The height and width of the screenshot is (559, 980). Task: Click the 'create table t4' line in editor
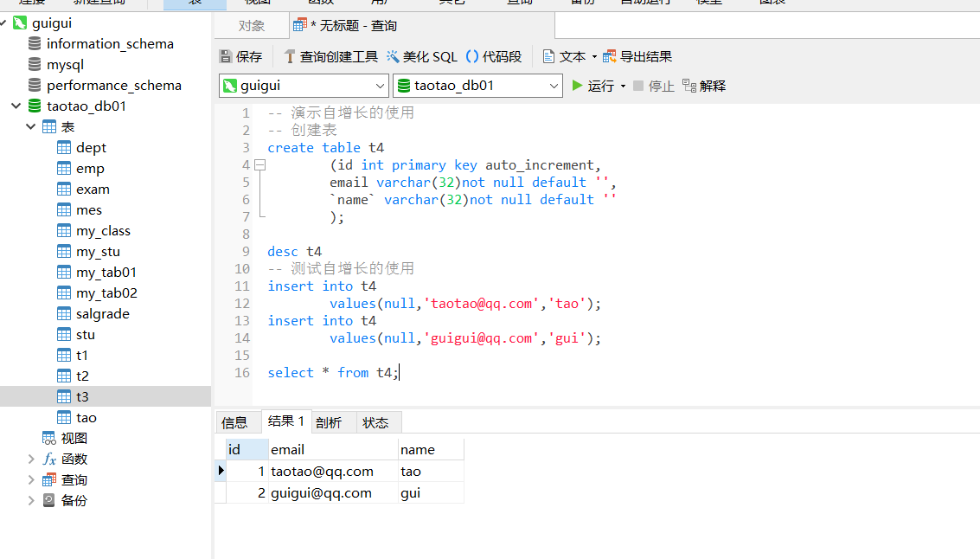tap(325, 148)
